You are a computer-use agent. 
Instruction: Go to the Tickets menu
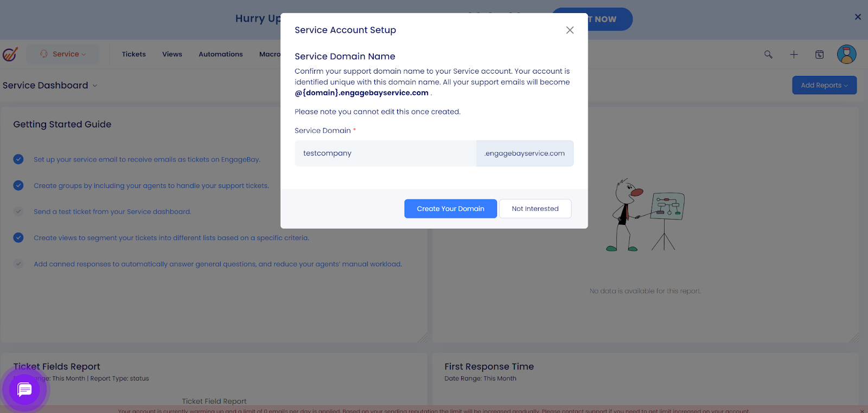[x=133, y=54]
